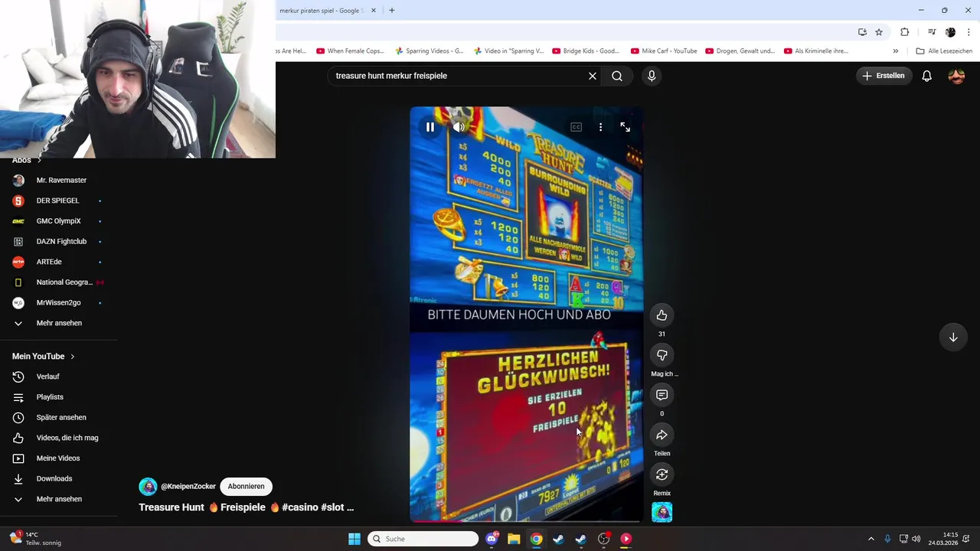Open DER SPIEGEL subscription
The height and width of the screenshot is (551, 980).
point(58,201)
